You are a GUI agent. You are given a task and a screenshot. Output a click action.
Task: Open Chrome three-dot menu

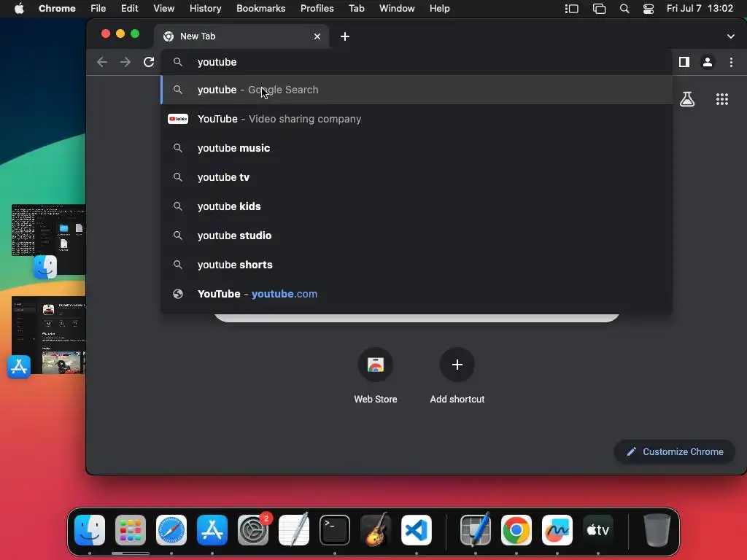click(731, 62)
